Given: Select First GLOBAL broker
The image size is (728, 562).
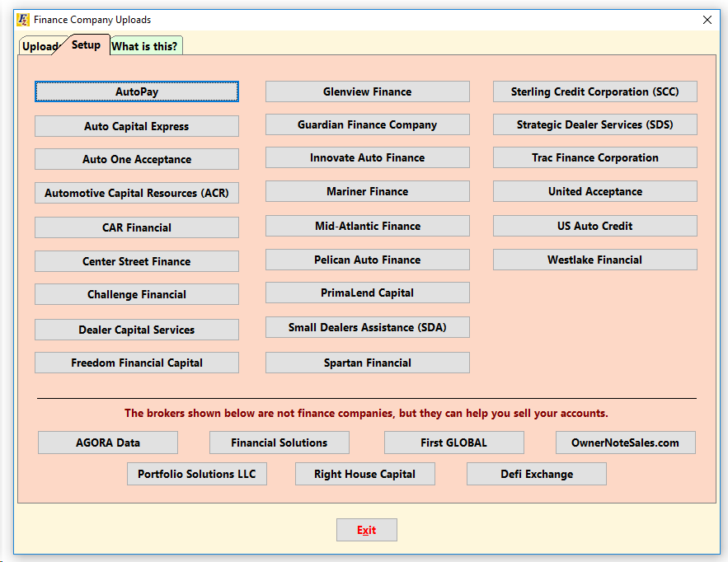Looking at the screenshot, I should point(454,443).
